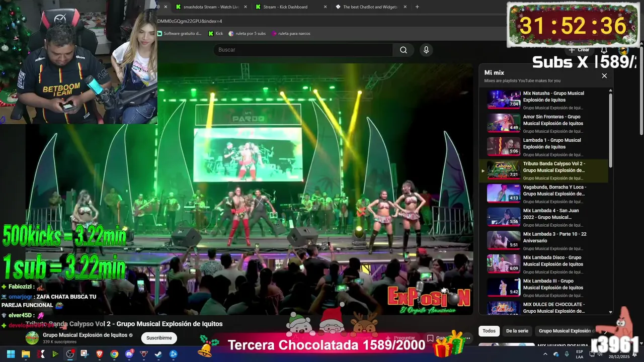Open Google Chrome from the taskbar
This screenshot has height=362, width=644.
point(114,354)
